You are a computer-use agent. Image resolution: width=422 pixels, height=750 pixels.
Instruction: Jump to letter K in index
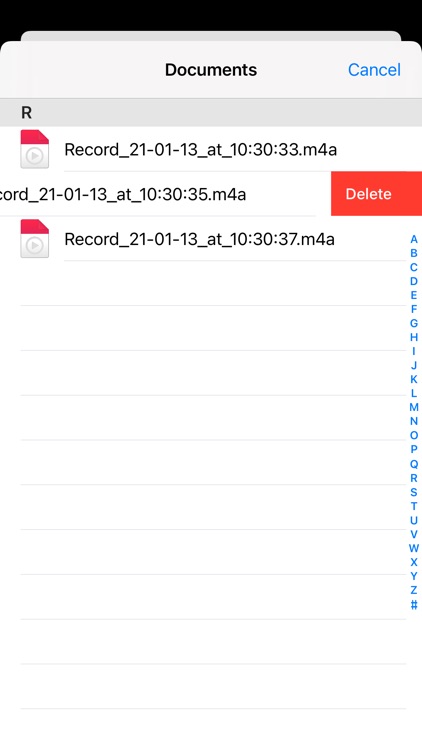[414, 379]
